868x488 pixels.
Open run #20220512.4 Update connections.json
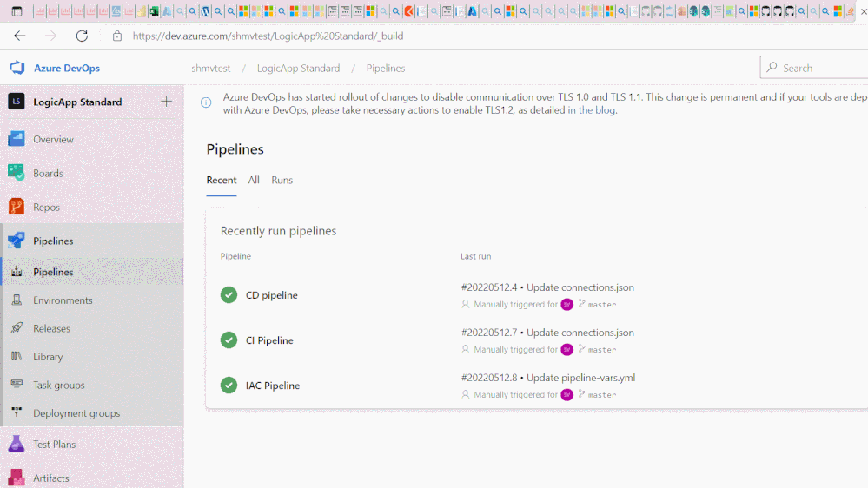pos(547,287)
